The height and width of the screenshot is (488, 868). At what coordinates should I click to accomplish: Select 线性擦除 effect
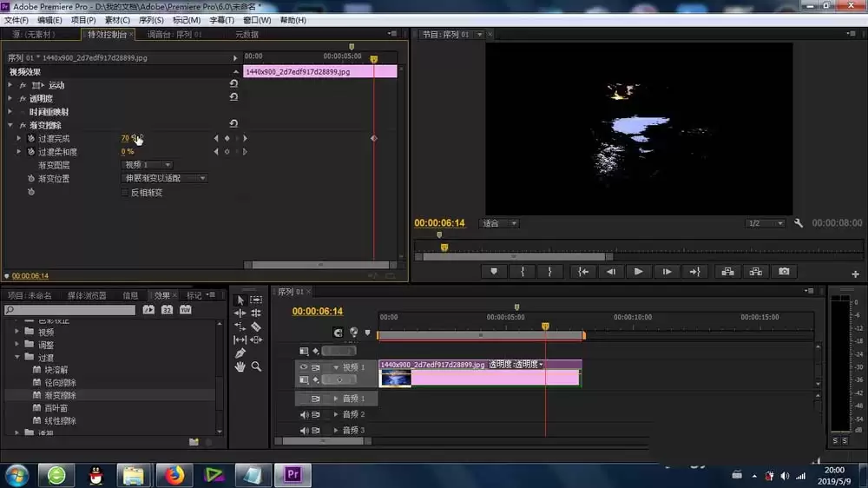point(60,421)
